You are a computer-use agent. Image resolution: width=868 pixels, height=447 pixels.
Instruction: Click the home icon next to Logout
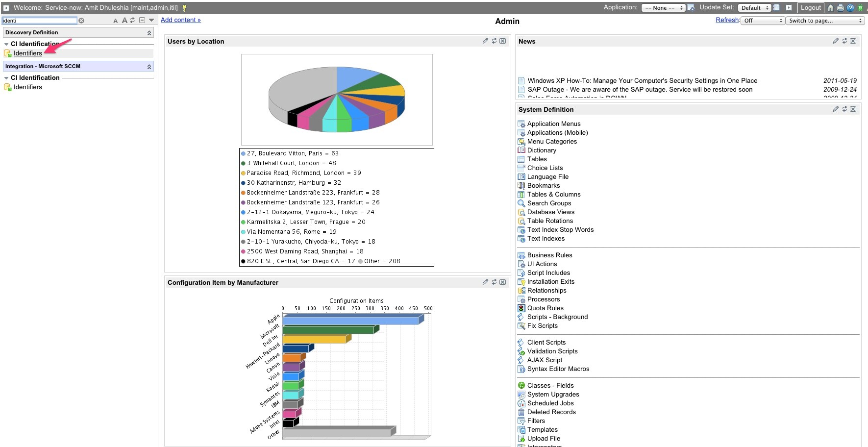(x=831, y=8)
